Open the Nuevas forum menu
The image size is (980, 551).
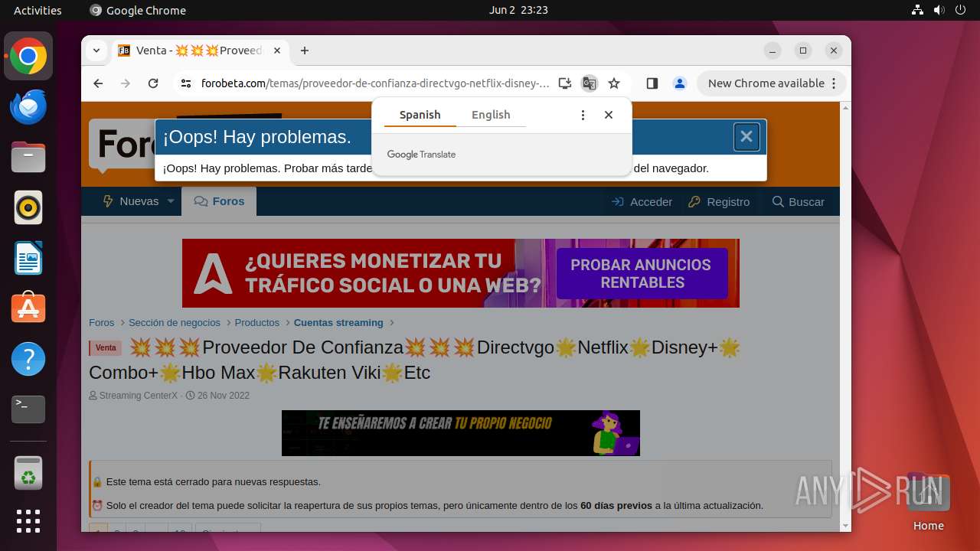pos(131,201)
